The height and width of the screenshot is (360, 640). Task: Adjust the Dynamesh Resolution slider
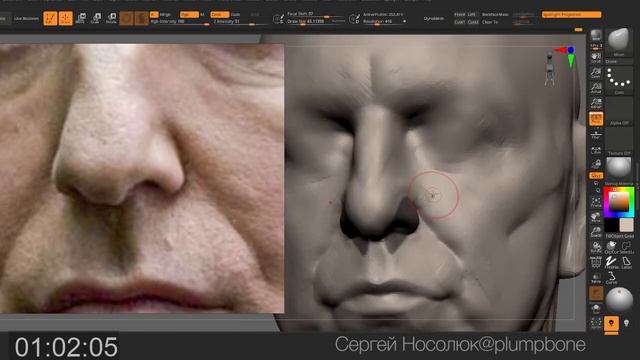384,22
